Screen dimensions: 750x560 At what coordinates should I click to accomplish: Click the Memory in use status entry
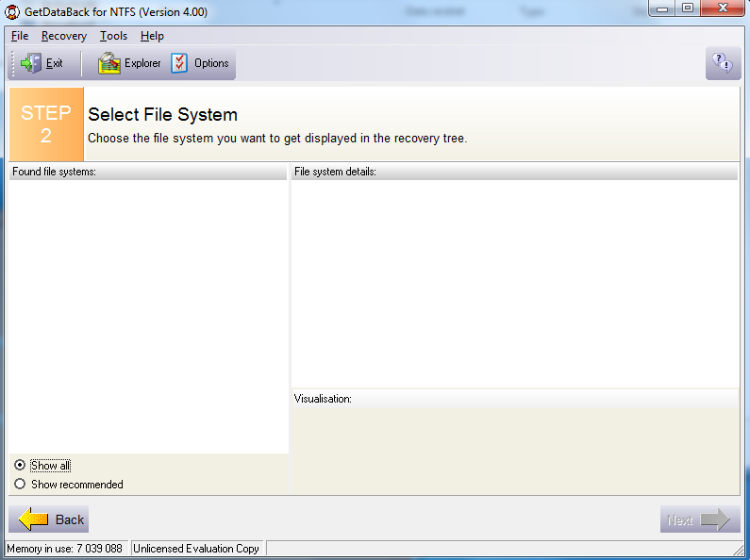coord(65,549)
